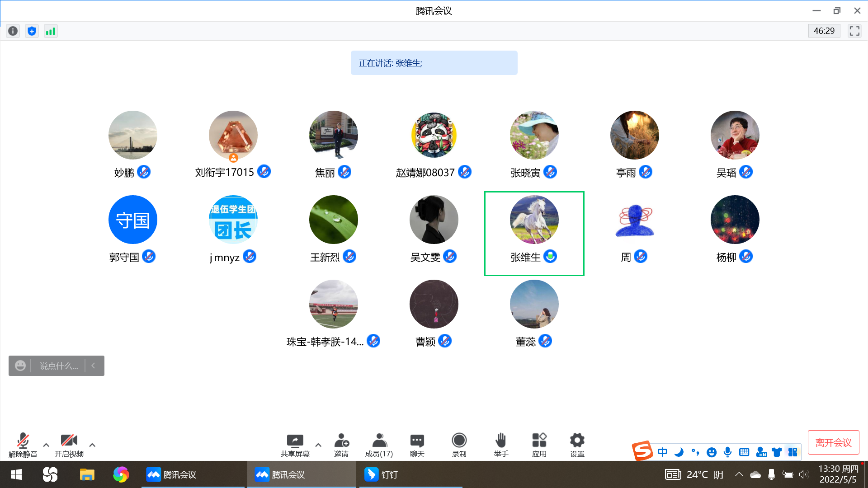The height and width of the screenshot is (488, 868).
Task: Click Share Screen (共享屏幕)
Action: click(x=295, y=445)
